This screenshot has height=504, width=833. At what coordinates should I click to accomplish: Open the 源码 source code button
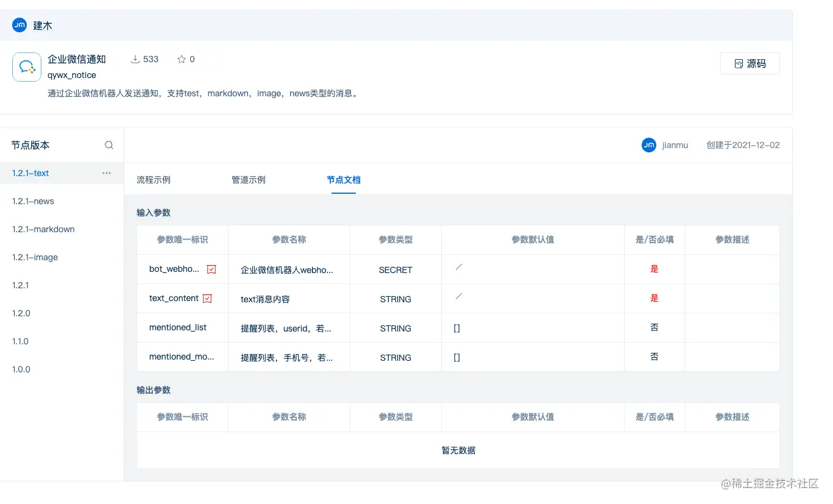tap(750, 63)
